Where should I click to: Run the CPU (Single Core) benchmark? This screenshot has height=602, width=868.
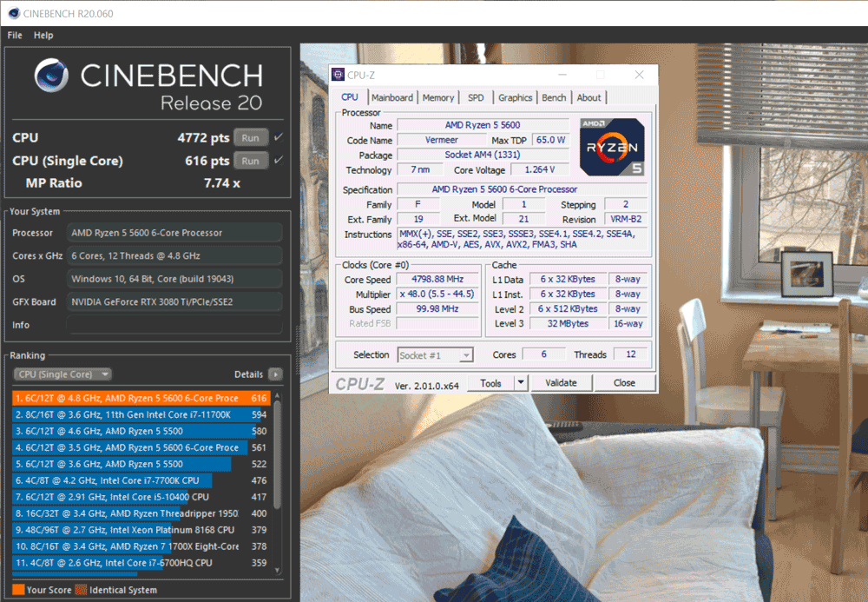250,161
